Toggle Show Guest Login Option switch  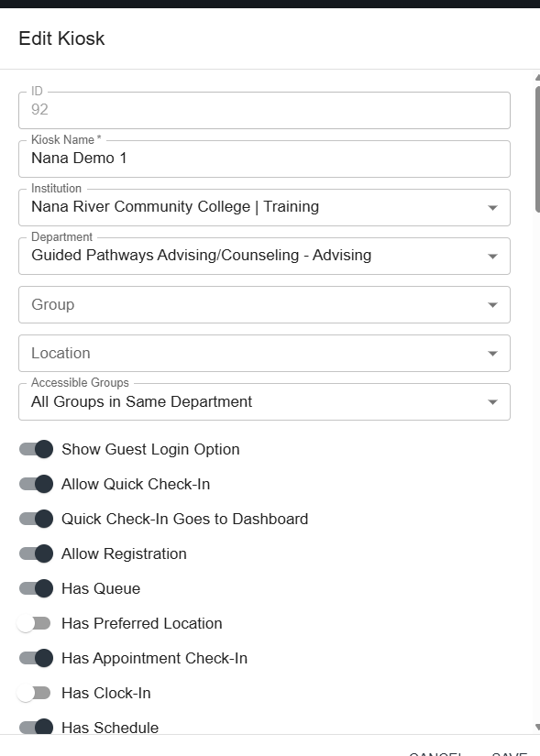(x=36, y=449)
